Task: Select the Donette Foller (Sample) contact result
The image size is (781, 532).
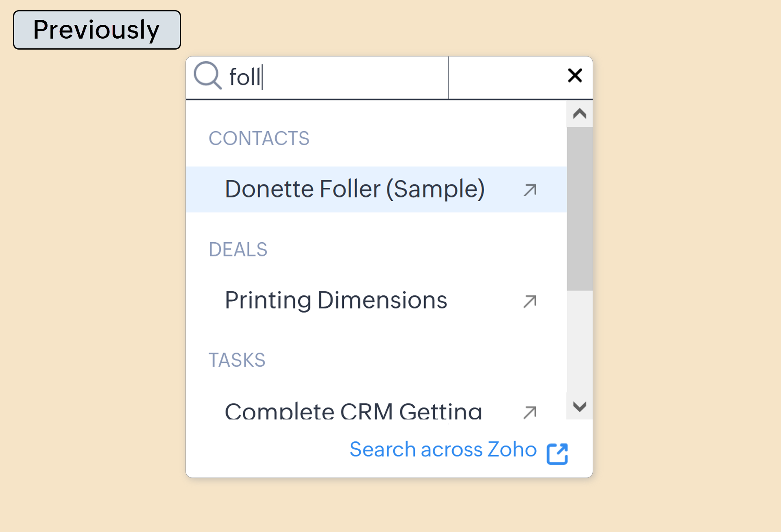Action: (x=354, y=189)
